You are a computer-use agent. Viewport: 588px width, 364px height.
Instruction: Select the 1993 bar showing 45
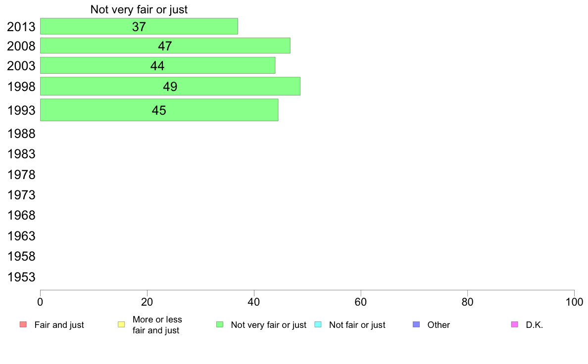159,110
